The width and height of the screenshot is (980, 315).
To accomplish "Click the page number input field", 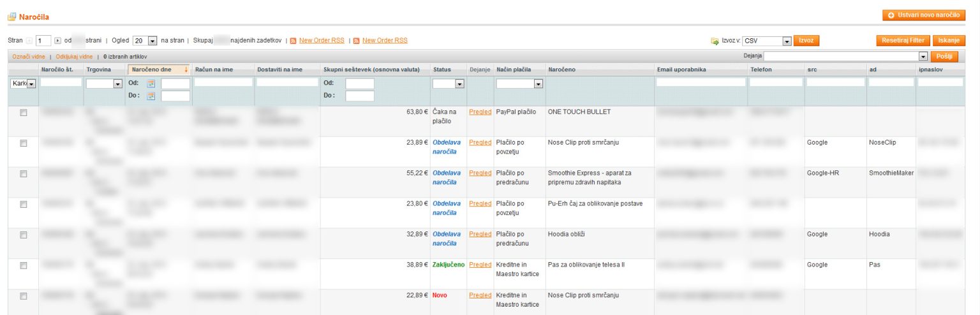I will tap(43, 41).
